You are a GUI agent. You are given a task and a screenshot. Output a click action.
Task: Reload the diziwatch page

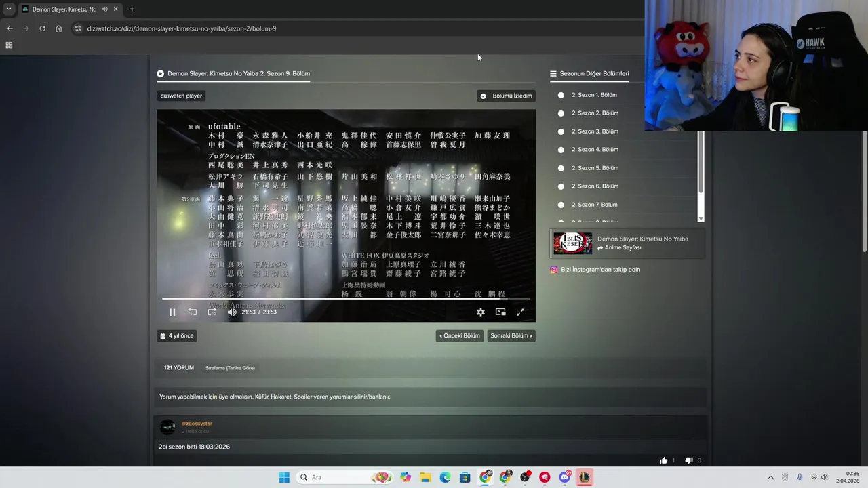(42, 28)
